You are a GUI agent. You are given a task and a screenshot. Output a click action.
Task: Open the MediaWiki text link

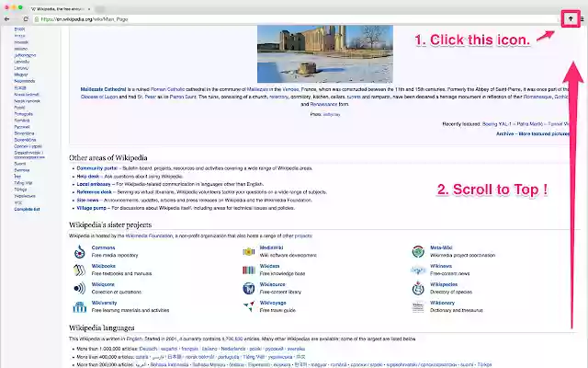click(x=271, y=247)
